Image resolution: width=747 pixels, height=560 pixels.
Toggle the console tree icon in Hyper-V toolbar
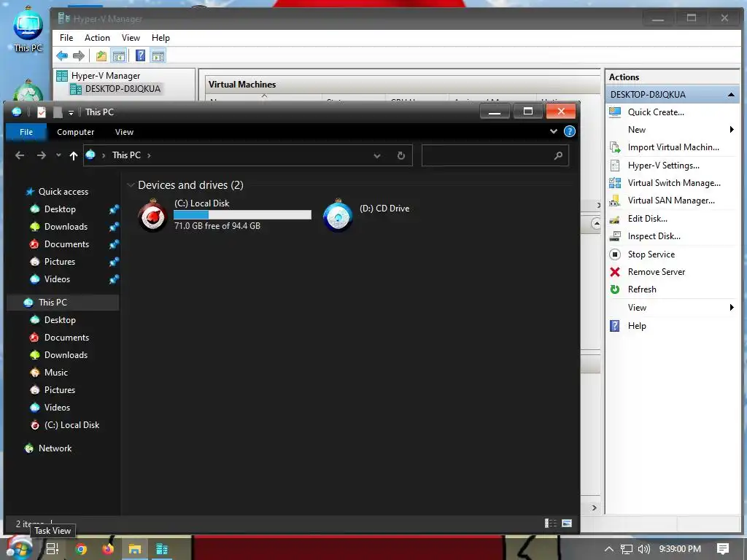coord(119,55)
